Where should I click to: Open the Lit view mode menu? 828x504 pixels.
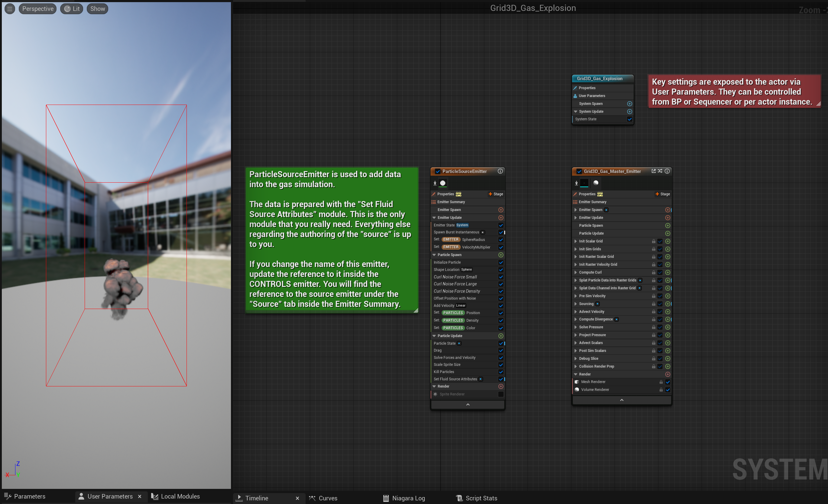pos(72,9)
